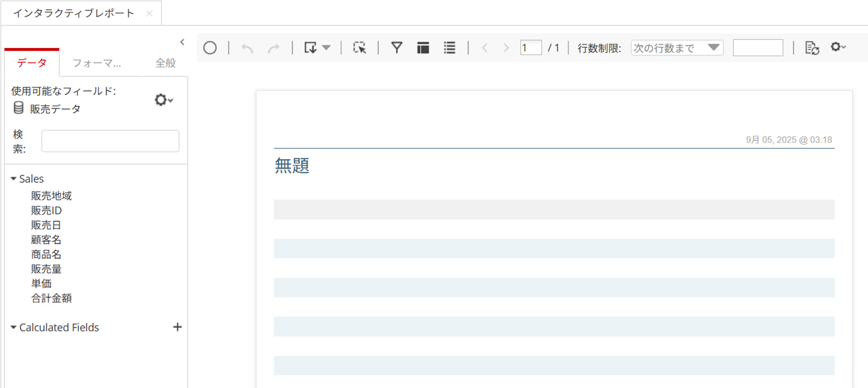Select the 販売量 field
Image resolution: width=868 pixels, height=388 pixels.
46,269
